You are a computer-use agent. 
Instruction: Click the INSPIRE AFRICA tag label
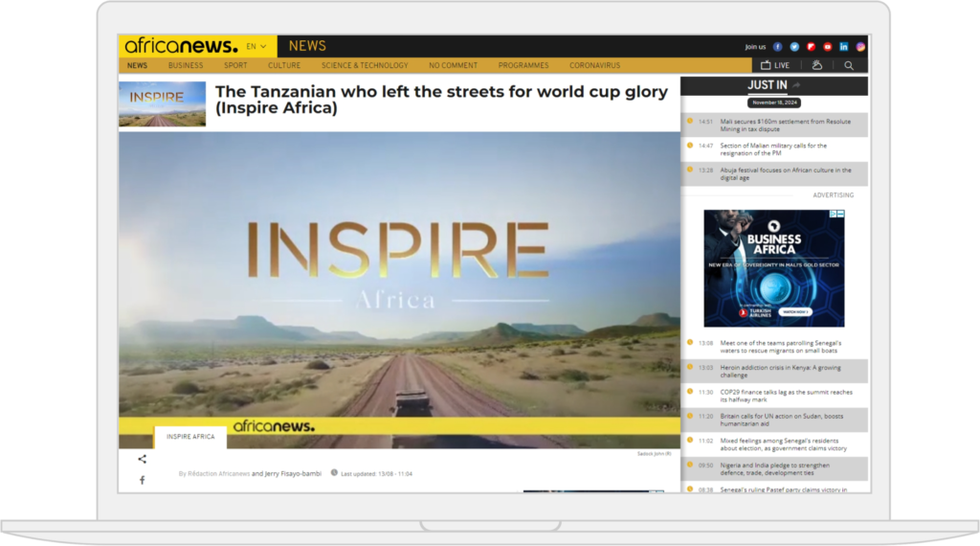click(x=190, y=437)
